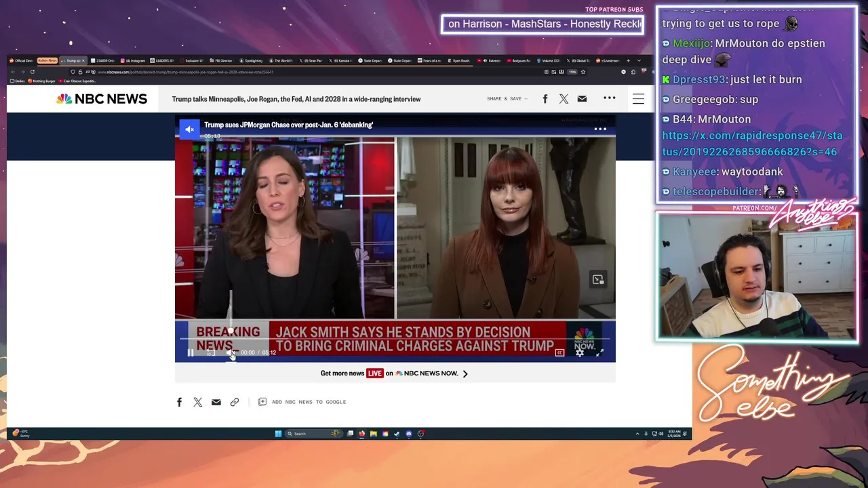This screenshot has height=488, width=868.
Task: Switch to the Official Dest browser tab
Action: pos(21,60)
